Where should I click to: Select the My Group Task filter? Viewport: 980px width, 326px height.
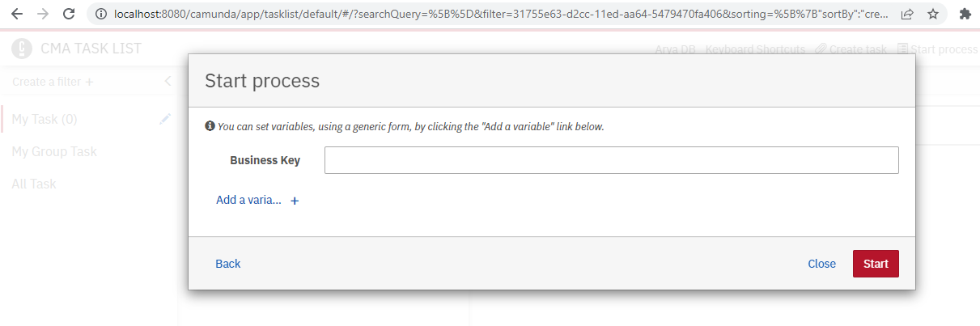click(x=54, y=151)
